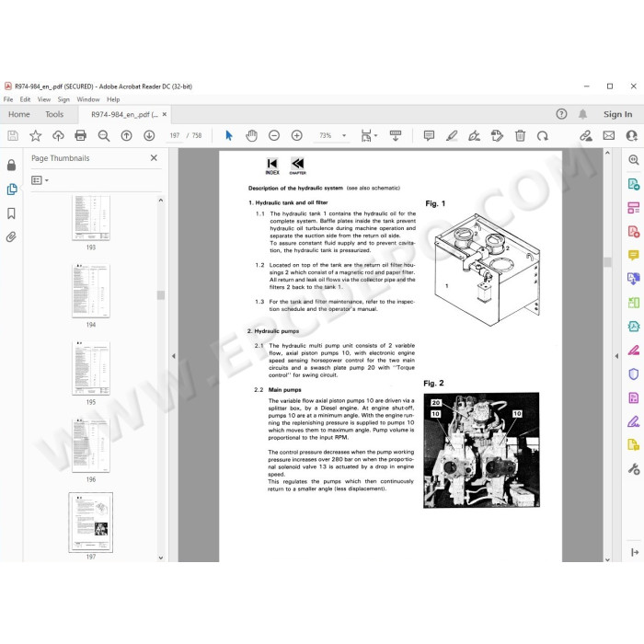Select page 195 thumbnail

click(91, 368)
